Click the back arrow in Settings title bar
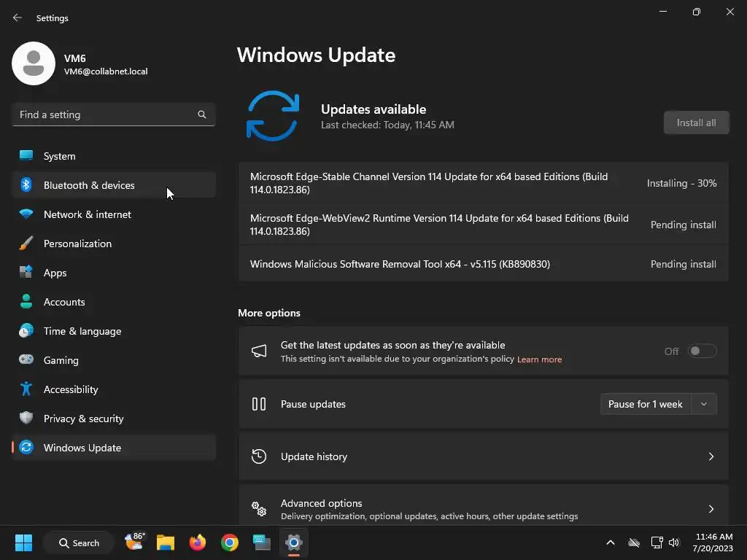Image resolution: width=747 pixels, height=560 pixels. click(x=18, y=17)
